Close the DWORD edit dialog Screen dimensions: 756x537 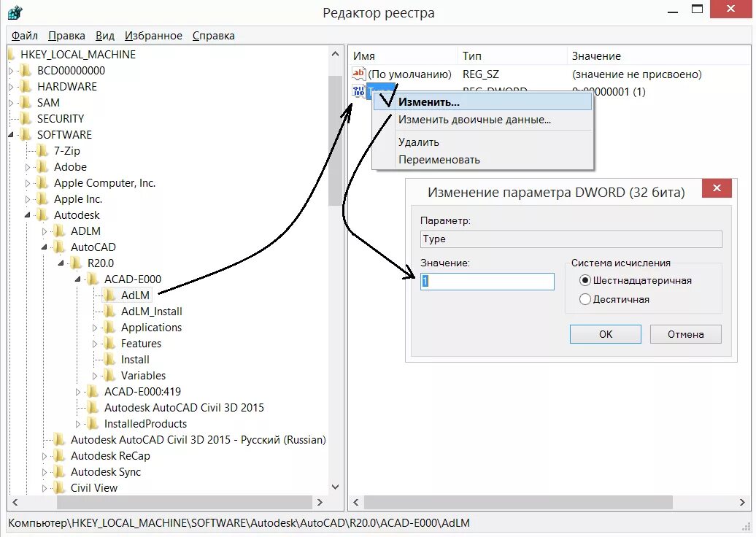[717, 188]
